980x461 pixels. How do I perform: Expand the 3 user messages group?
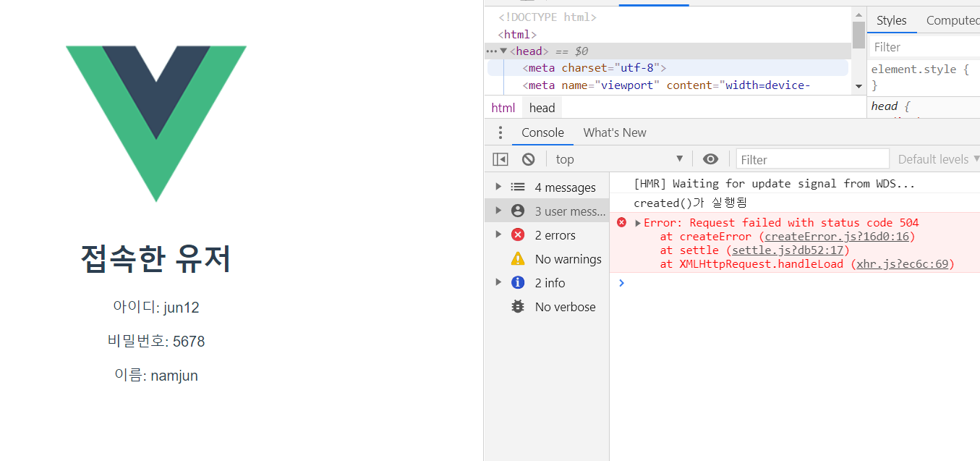[498, 211]
